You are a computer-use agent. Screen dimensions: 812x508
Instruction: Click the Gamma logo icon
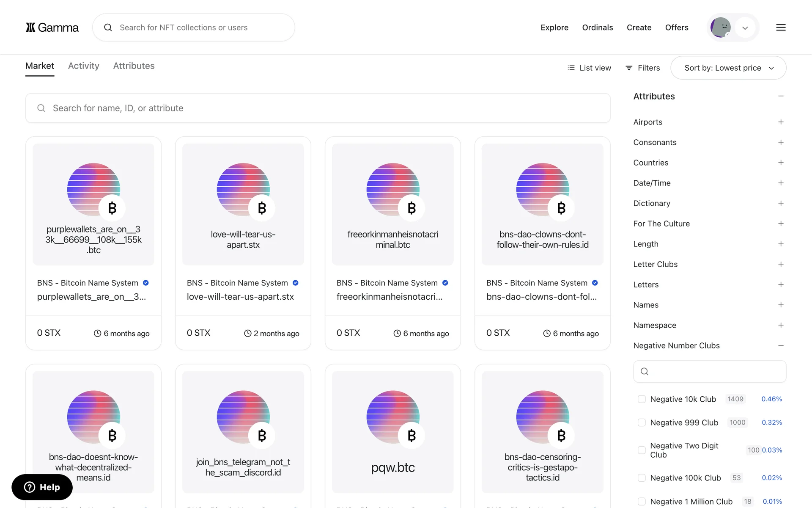click(30, 28)
